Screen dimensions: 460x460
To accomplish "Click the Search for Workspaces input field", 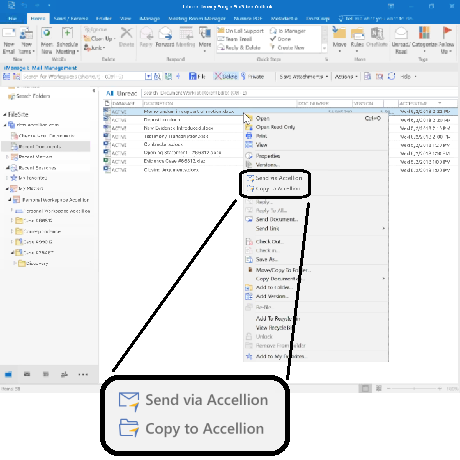I will (x=83, y=76).
